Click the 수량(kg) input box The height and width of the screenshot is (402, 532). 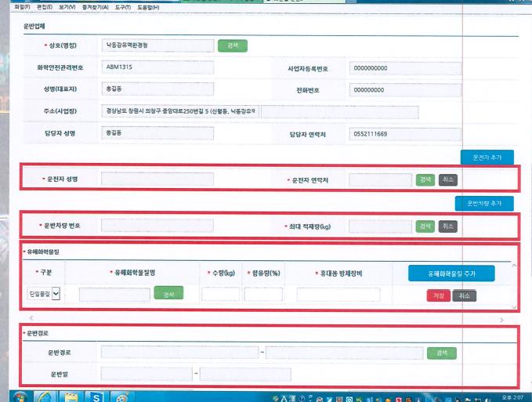point(220,294)
